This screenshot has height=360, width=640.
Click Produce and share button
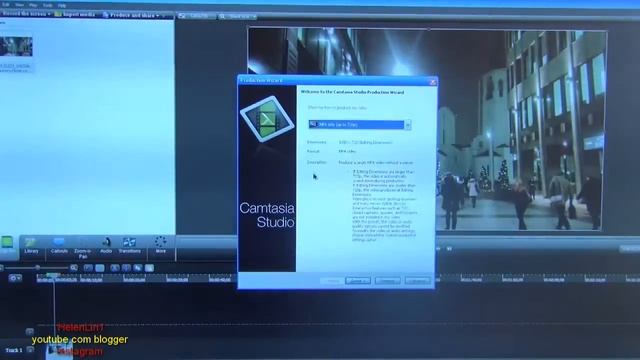(130, 15)
